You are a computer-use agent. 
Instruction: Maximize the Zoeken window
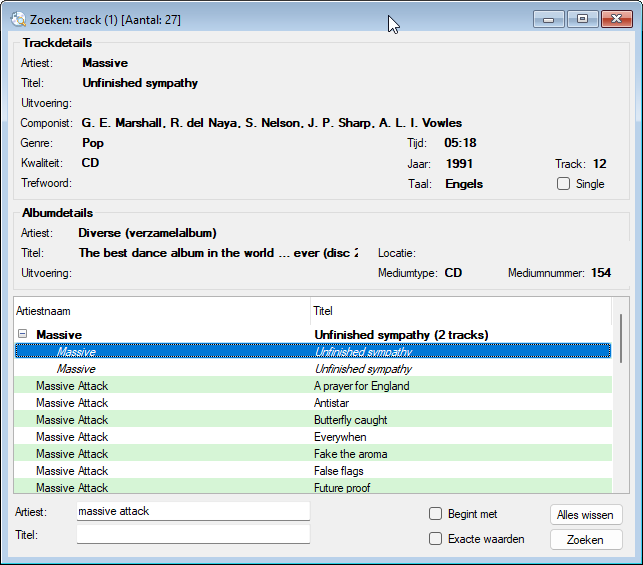coord(582,19)
